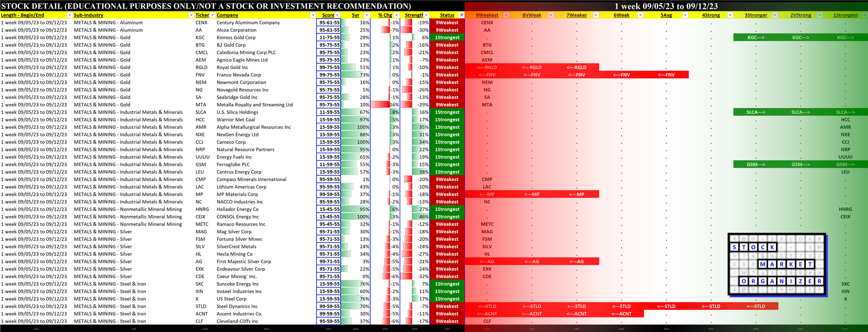
Task: Select the Energy Fuels Inc cell
Action: (x=266, y=157)
